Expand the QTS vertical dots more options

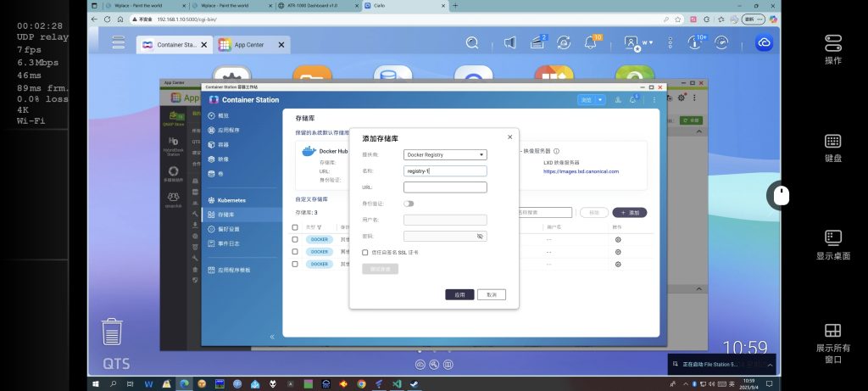(x=670, y=42)
